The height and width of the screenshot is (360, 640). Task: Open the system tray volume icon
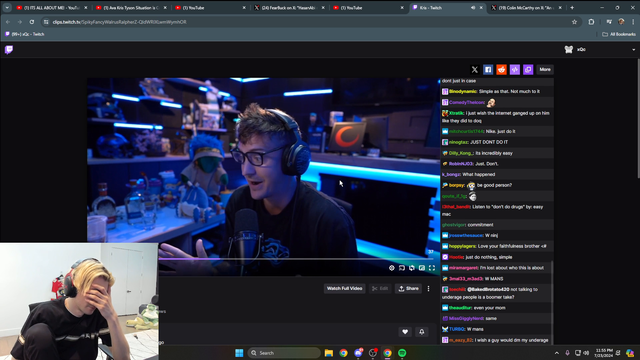pyautogui.click(x=586, y=353)
